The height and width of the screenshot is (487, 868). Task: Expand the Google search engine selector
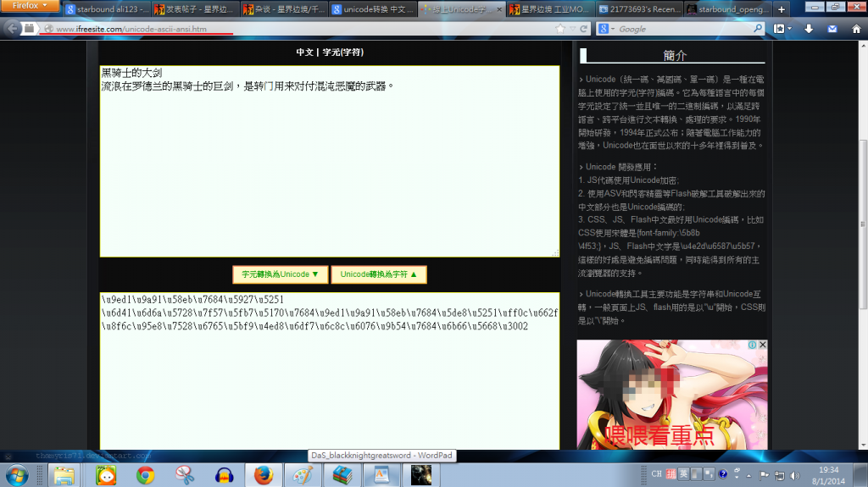pyautogui.click(x=606, y=29)
